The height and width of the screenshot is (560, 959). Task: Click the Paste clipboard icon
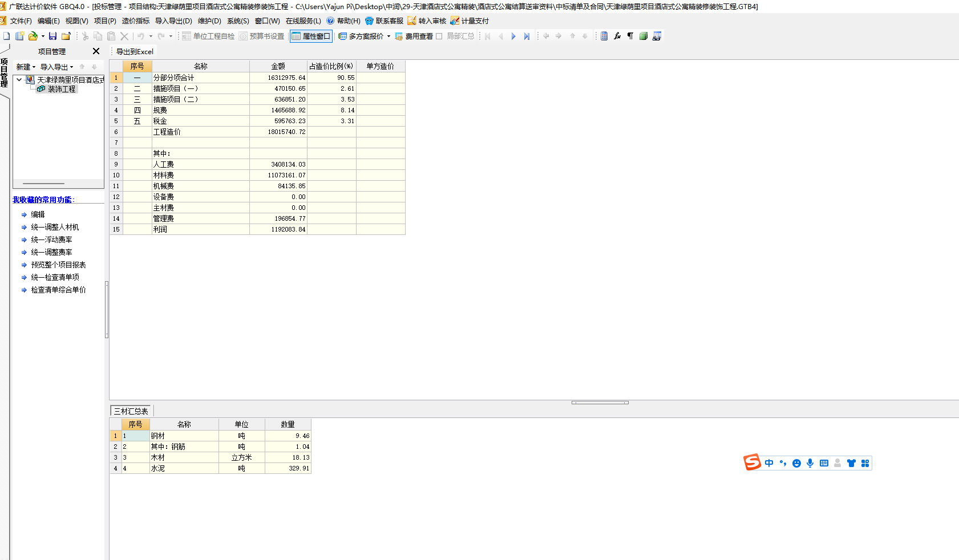tap(111, 36)
